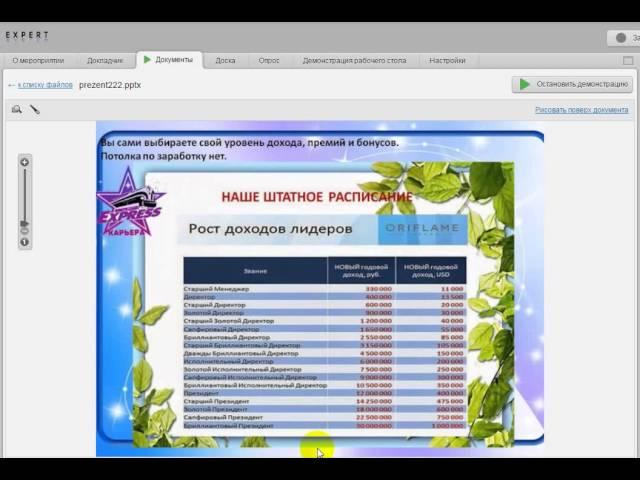Click the "Бриллиантовый Директор" row
The image size is (640, 480).
(324, 337)
